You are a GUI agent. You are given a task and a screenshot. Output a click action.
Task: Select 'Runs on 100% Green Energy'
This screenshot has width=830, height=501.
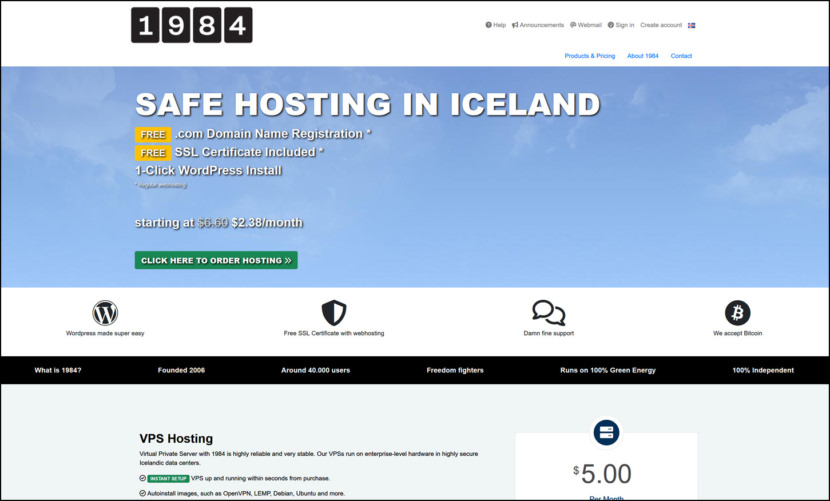point(608,370)
